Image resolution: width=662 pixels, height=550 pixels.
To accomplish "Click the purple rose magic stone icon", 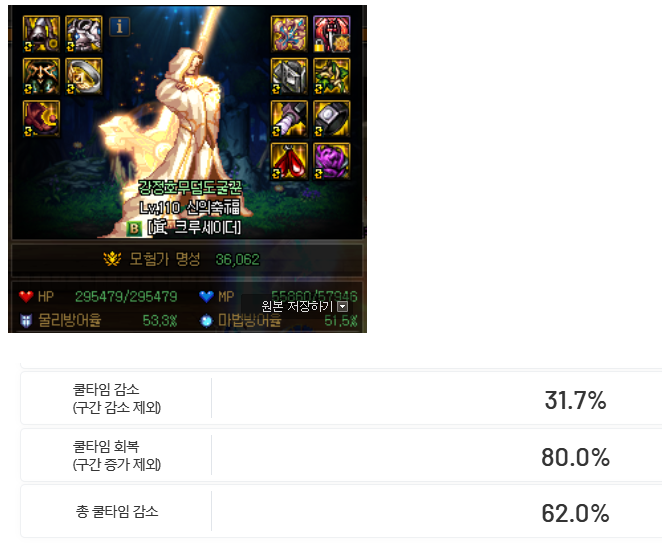I will pyautogui.click(x=331, y=161).
